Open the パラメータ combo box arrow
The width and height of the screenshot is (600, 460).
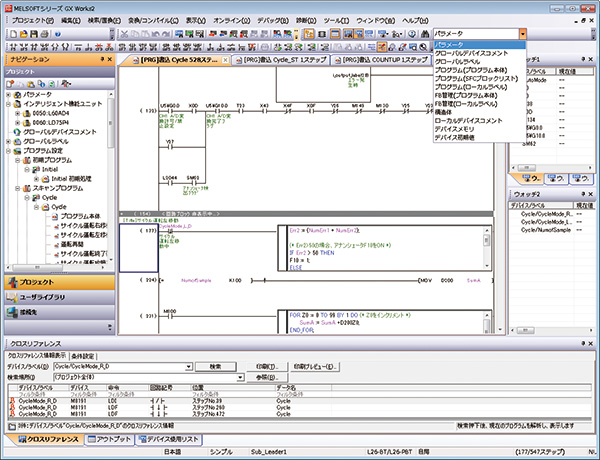(x=523, y=34)
